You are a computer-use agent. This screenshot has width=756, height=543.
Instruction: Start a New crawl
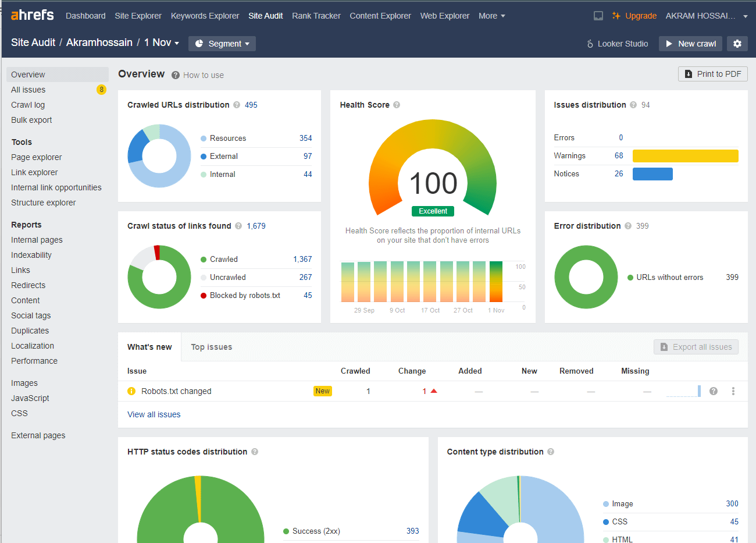pyautogui.click(x=690, y=44)
